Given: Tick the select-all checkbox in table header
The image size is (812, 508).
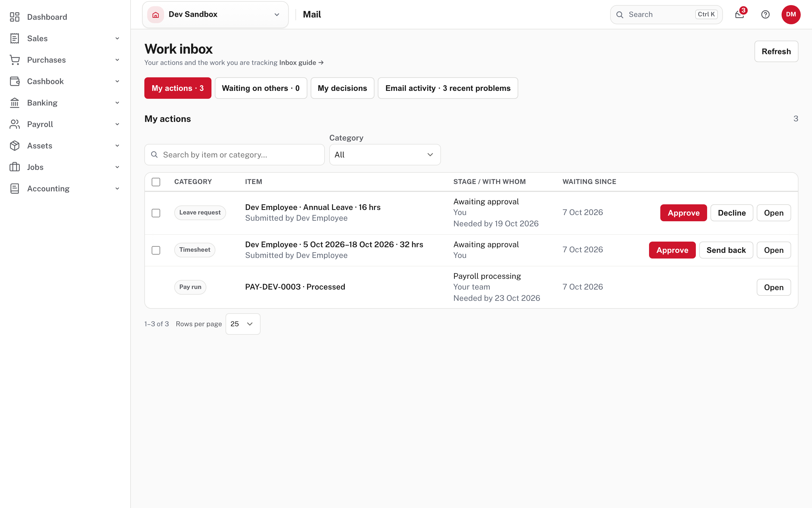Looking at the screenshot, I should [156, 182].
